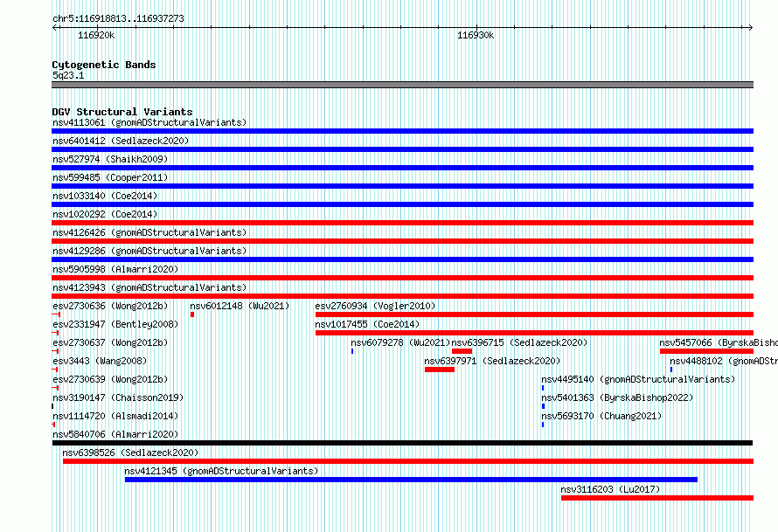The width and height of the screenshot is (778, 532).
Task: Select the nsv5840706 Almarri2020 label
Action: (115, 434)
